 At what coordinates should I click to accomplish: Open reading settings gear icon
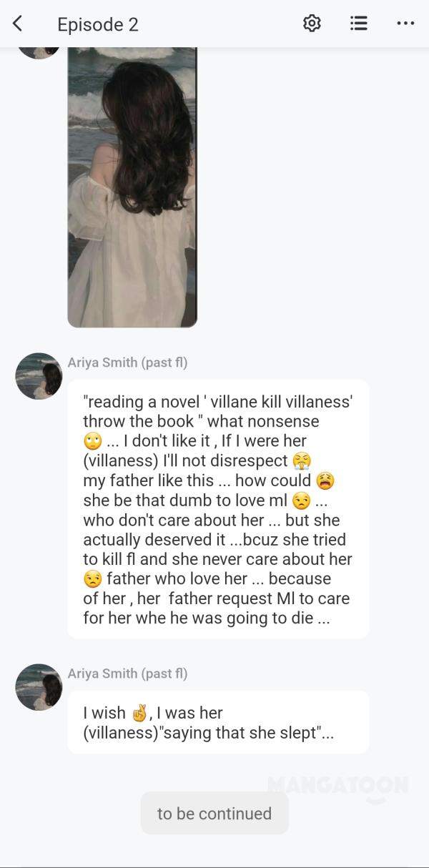(x=312, y=24)
